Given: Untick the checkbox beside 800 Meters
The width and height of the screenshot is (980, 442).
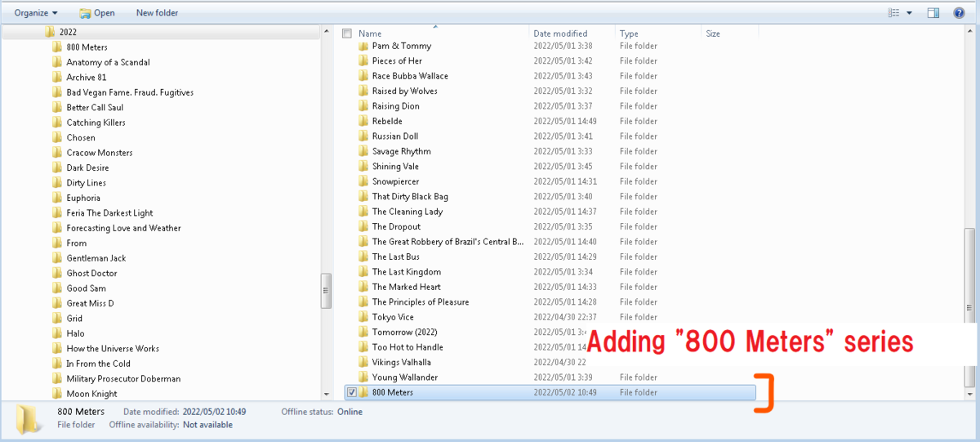Looking at the screenshot, I should [352, 392].
